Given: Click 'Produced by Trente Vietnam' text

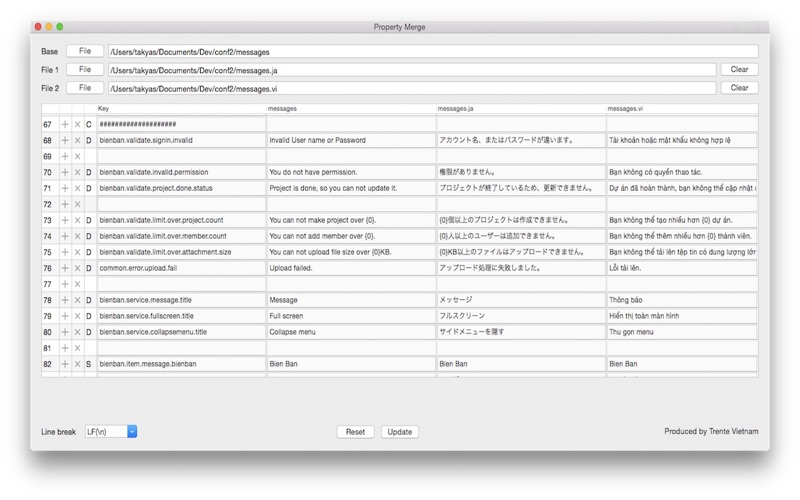Looking at the screenshot, I should pyautogui.click(x=711, y=432).
